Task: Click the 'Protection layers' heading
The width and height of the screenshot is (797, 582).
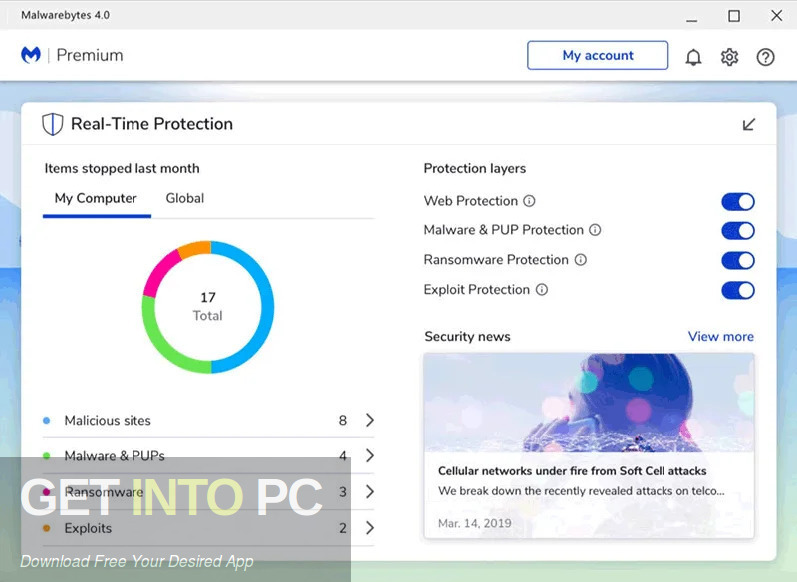Action: click(x=475, y=168)
